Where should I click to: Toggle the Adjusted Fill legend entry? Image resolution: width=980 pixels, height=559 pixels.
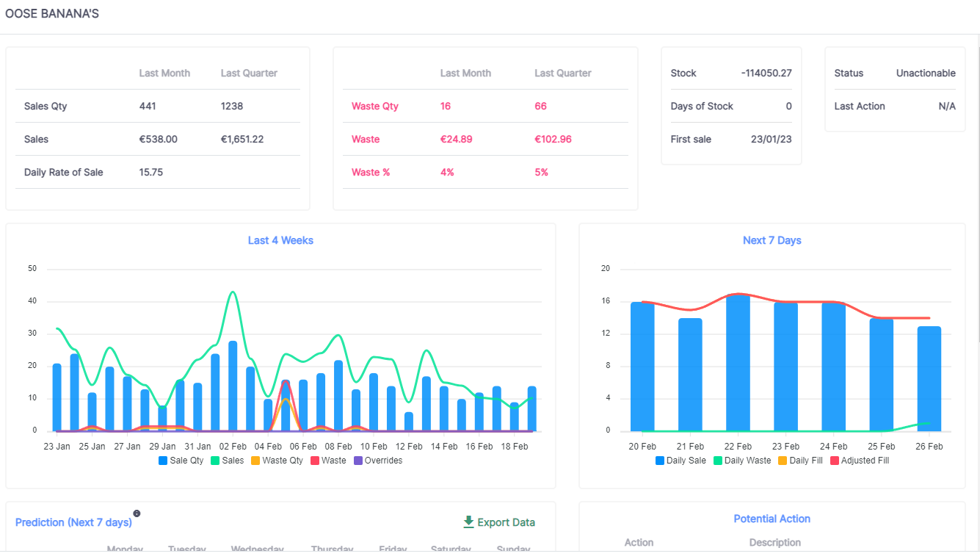860,461
